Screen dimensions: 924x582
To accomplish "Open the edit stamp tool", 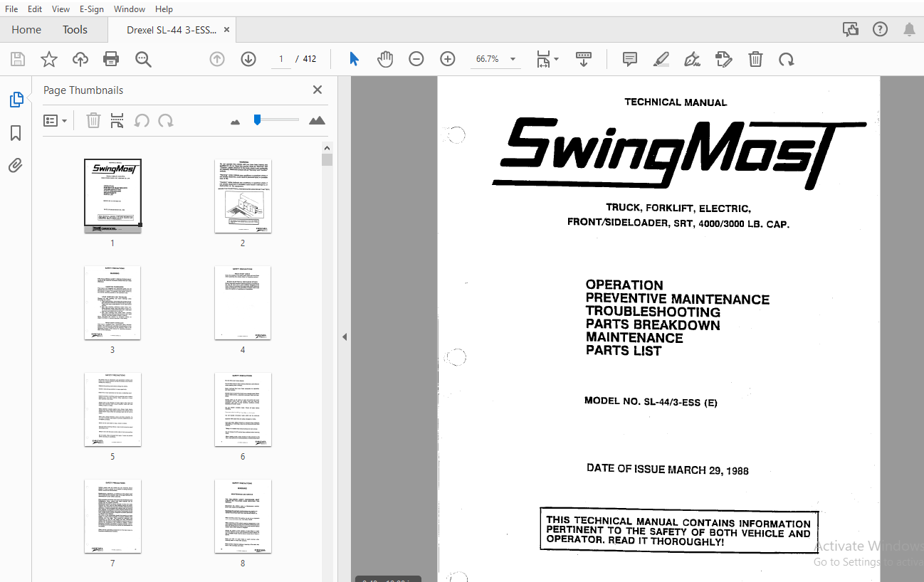I will tap(723, 59).
